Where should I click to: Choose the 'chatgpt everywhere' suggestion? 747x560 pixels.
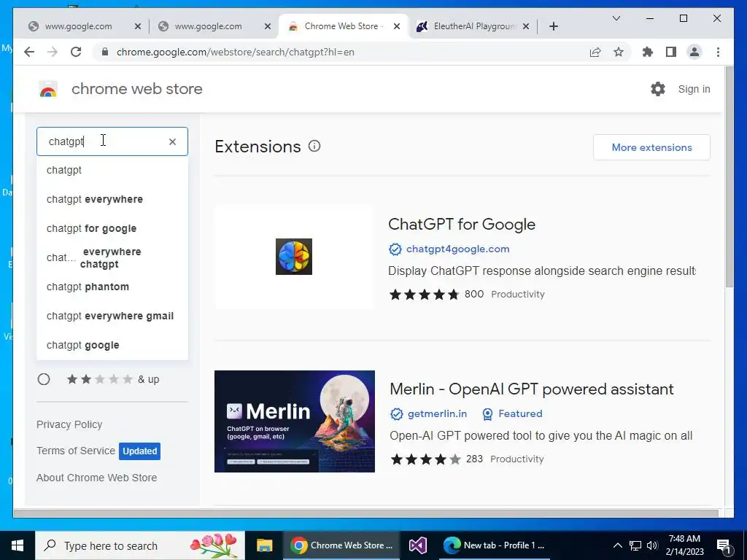(112, 199)
